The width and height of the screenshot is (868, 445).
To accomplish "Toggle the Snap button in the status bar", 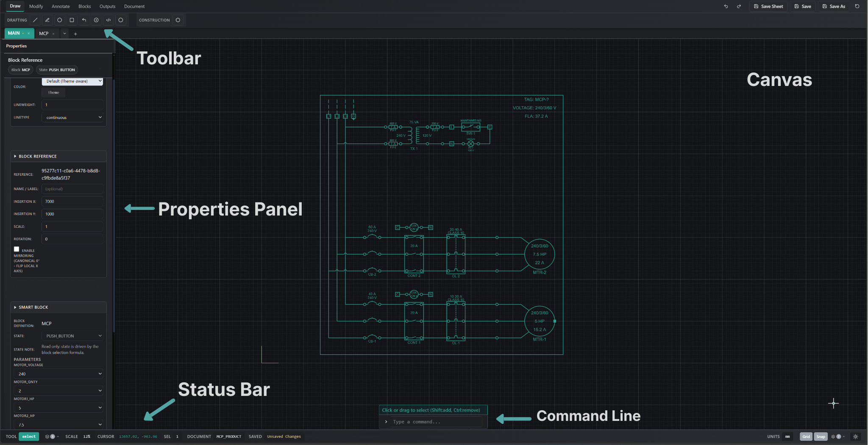I will tap(821, 437).
